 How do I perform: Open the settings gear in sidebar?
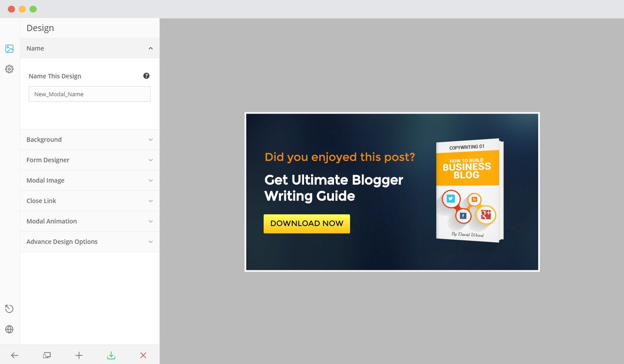pos(9,69)
